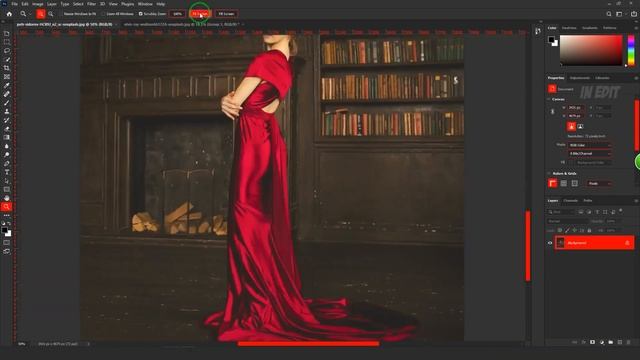
Task: Open the RGB Color mode dropdown
Action: point(590,145)
